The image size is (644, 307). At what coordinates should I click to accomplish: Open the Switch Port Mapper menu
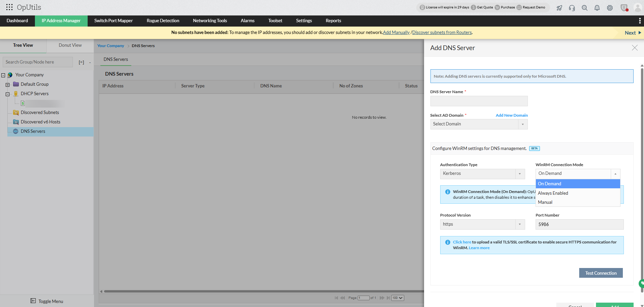[113, 21]
